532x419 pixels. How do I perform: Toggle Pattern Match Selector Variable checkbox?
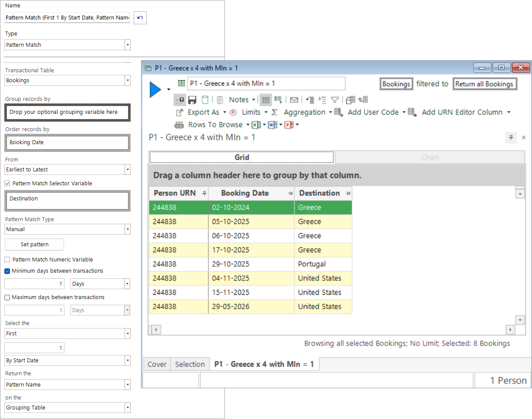click(7, 184)
